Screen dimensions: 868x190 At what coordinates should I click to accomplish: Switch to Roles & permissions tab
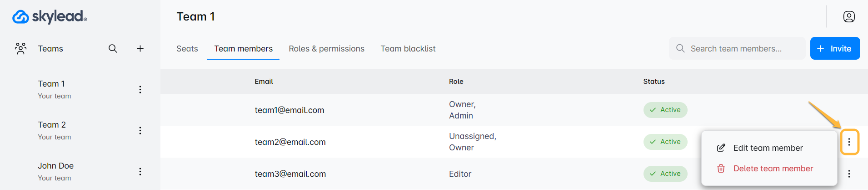tap(326, 49)
